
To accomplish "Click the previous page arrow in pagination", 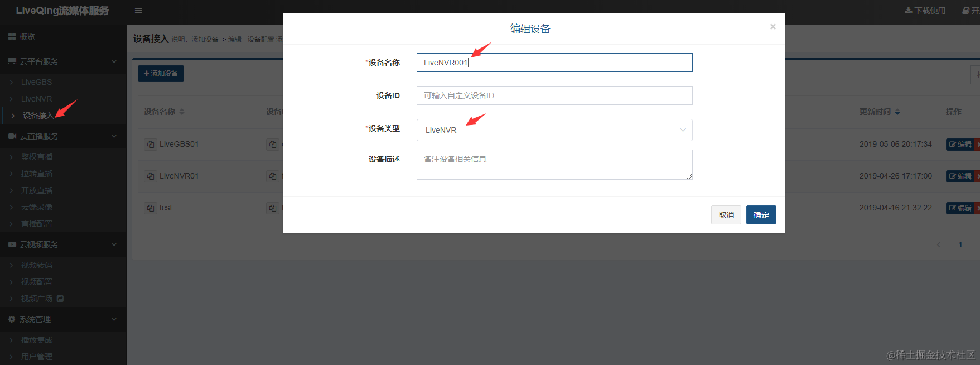I will (x=939, y=244).
